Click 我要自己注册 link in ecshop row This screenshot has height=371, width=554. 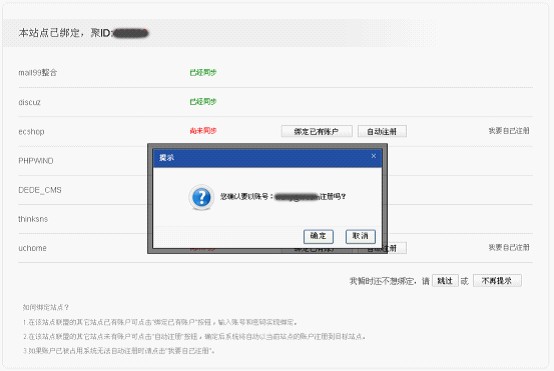pos(509,131)
